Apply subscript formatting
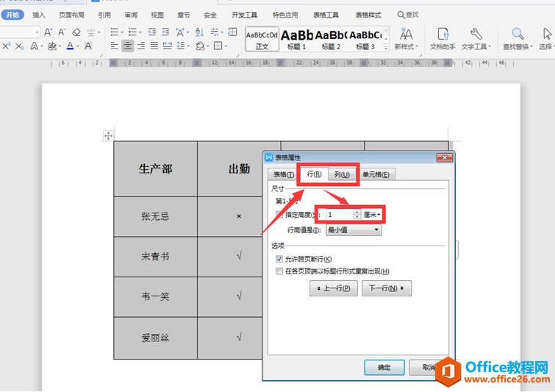The width and height of the screenshot is (555, 392). 19,46
